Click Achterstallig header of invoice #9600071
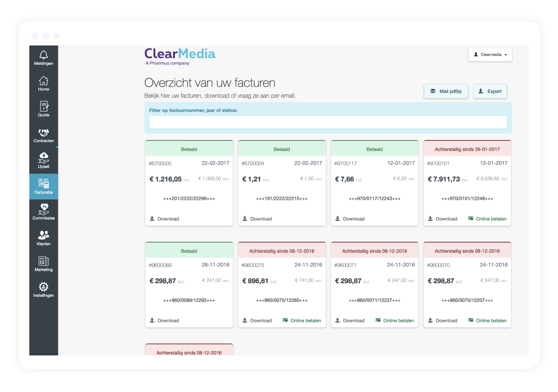Viewport: 558px width, 392px height. click(x=375, y=251)
